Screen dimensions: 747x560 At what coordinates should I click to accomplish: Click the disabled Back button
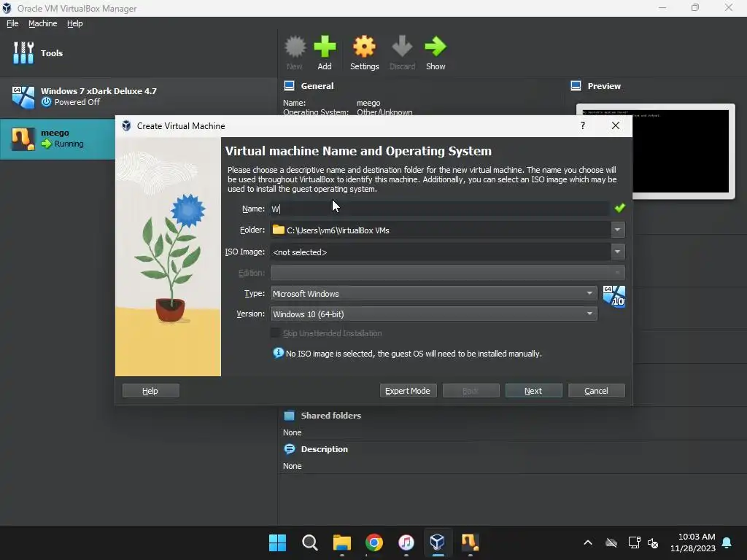click(x=471, y=391)
